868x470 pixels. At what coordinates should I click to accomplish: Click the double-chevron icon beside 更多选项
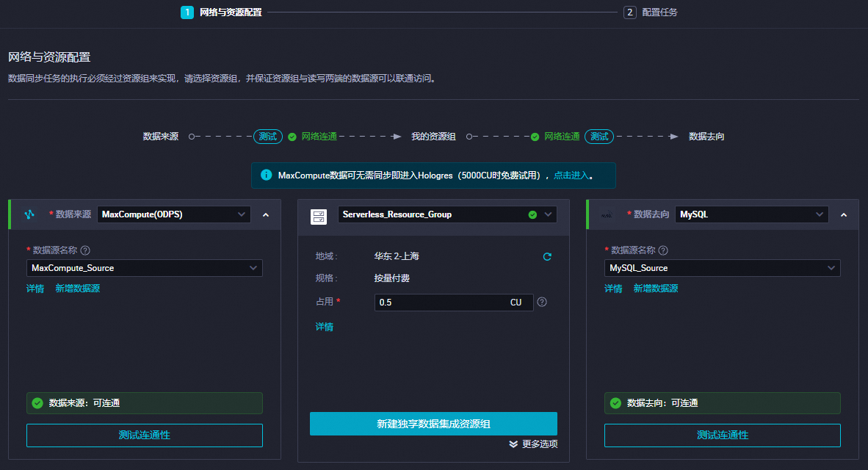[x=513, y=444]
